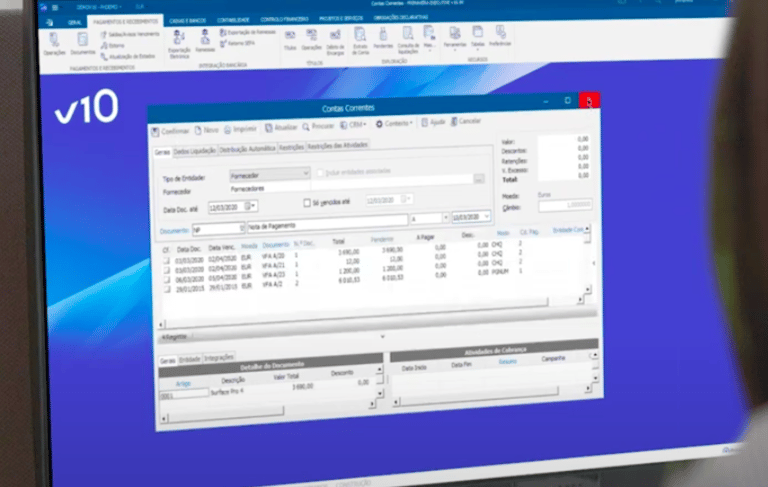Screen dimensions: 768x487
Task: Open the Remessas ribbon icon
Action: coord(205,41)
